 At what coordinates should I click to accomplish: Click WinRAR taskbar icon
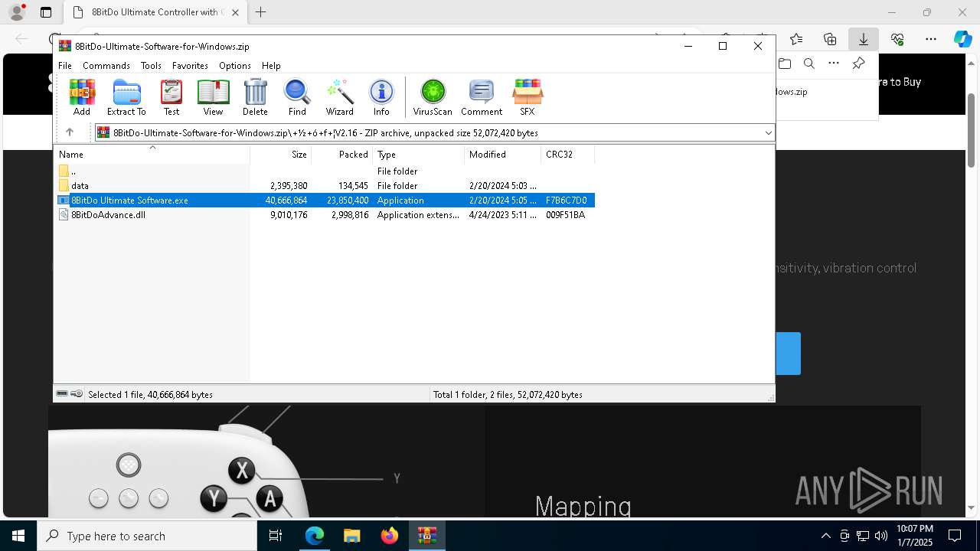(426, 536)
